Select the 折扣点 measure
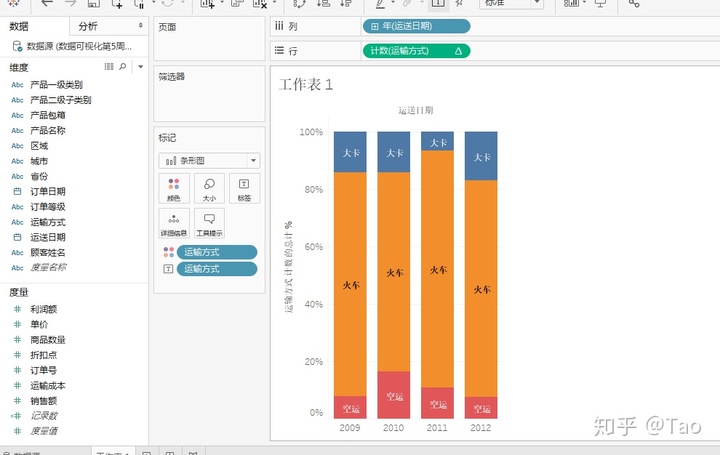Screen dimensions: 720x455 pyautogui.click(x=44, y=355)
